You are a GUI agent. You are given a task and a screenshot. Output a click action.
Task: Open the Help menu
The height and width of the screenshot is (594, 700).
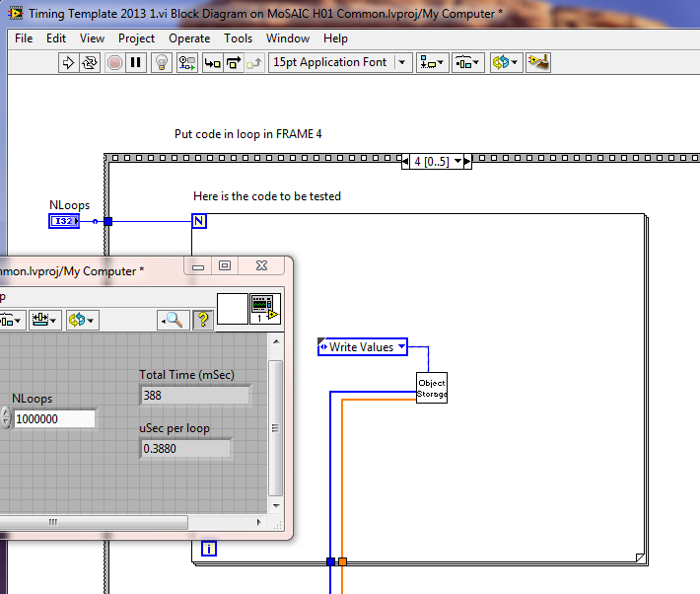tap(335, 38)
